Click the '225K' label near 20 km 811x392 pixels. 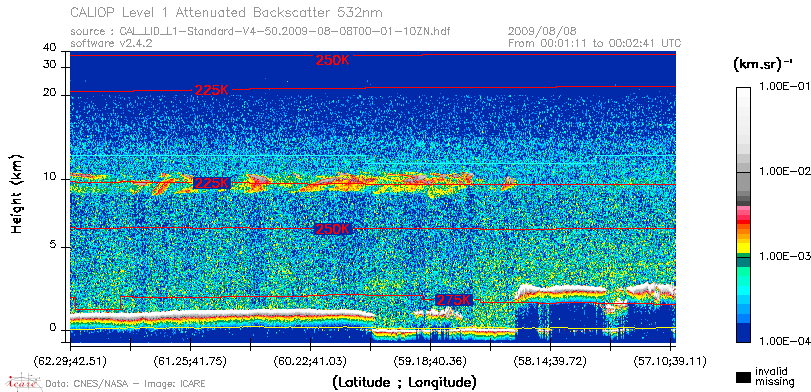[x=212, y=90]
